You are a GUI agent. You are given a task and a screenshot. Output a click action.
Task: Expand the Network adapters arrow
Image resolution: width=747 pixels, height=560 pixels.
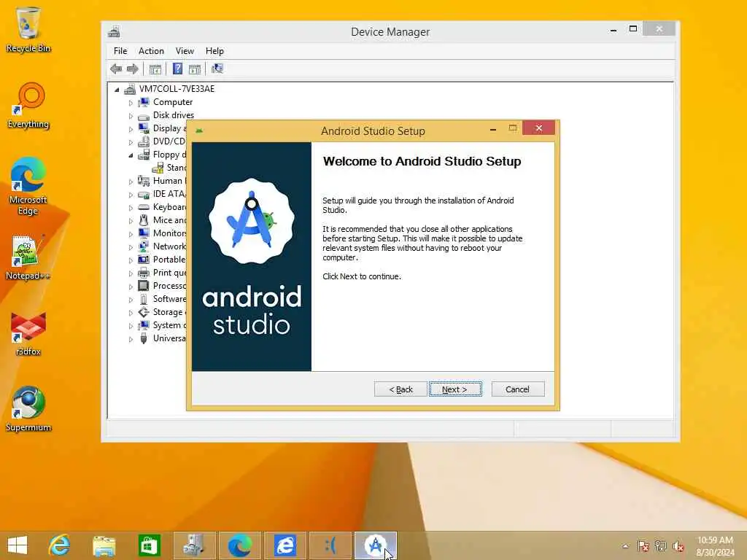[x=131, y=246]
